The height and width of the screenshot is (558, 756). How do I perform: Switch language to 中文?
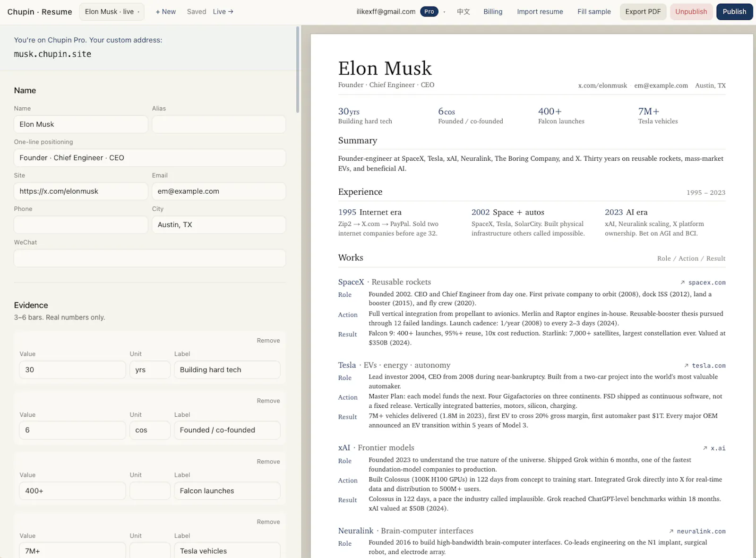click(463, 12)
